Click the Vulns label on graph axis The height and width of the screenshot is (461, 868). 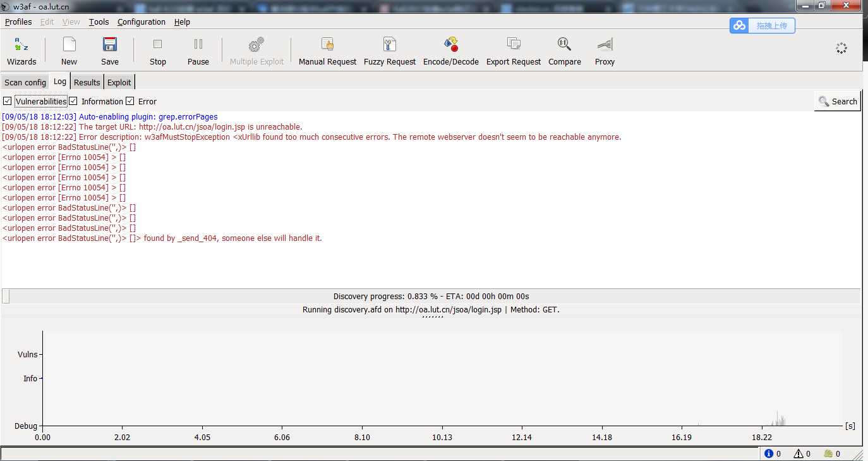(x=28, y=354)
